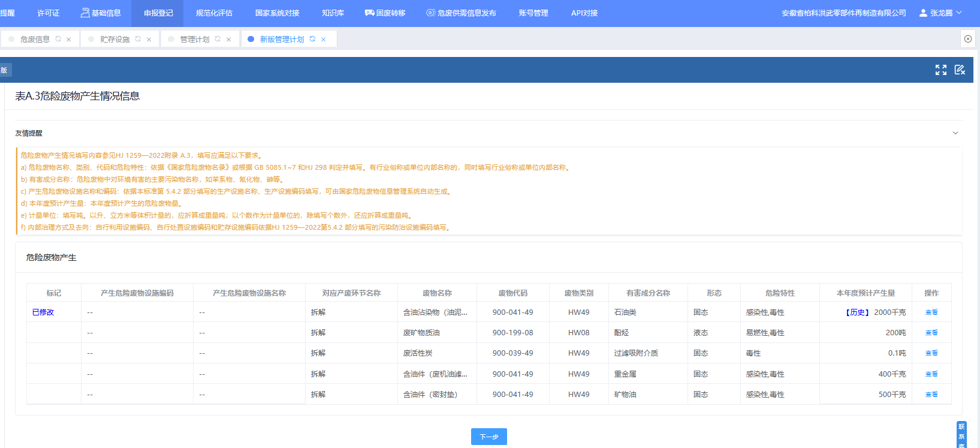Viewport: 980px width, 448px height.
Task: Click 查看 link for 废矿物质油 row
Action: 931,333
